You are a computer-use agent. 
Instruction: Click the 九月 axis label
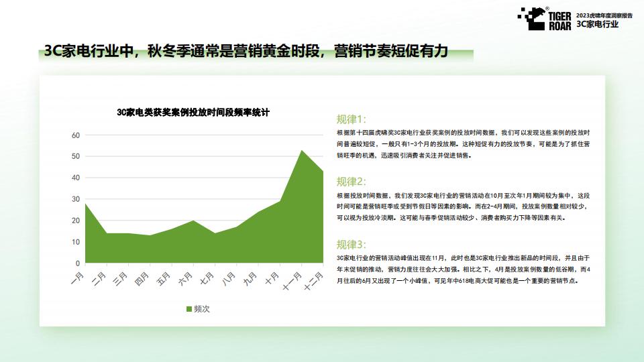tap(250, 278)
